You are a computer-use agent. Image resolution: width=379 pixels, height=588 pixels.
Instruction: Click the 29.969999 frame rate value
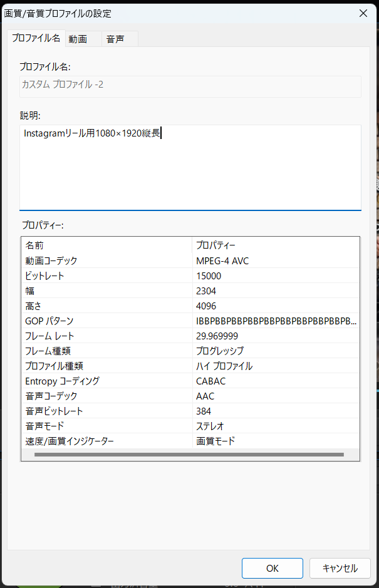[x=217, y=336]
